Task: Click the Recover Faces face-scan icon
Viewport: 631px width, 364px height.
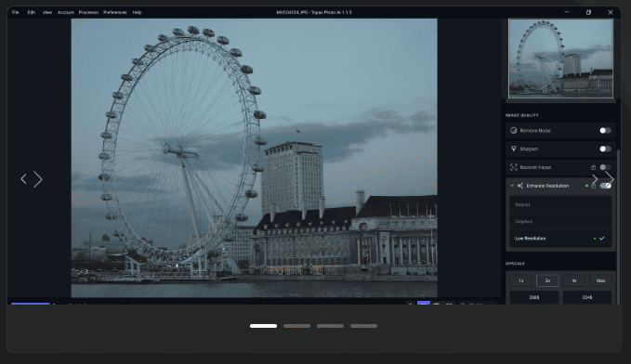Action: pyautogui.click(x=514, y=167)
